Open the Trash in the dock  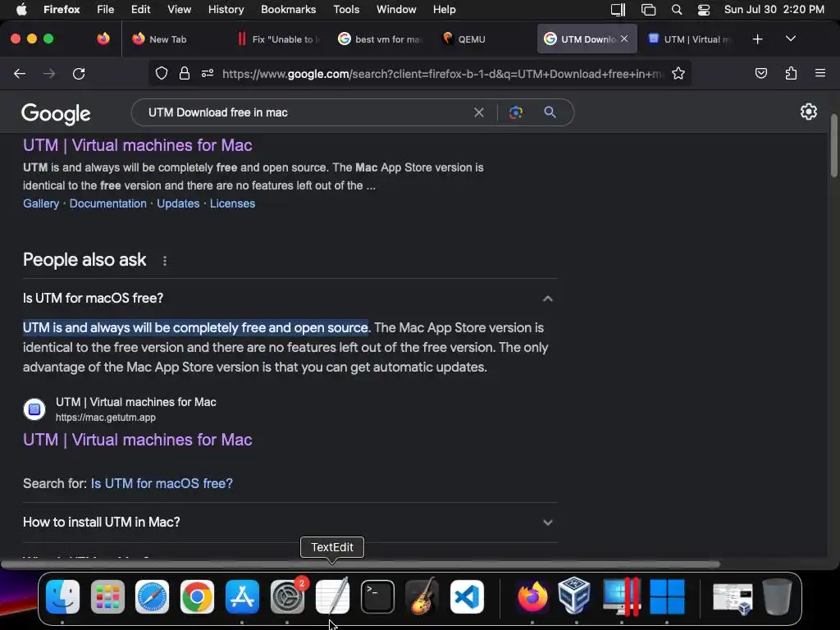point(778,597)
